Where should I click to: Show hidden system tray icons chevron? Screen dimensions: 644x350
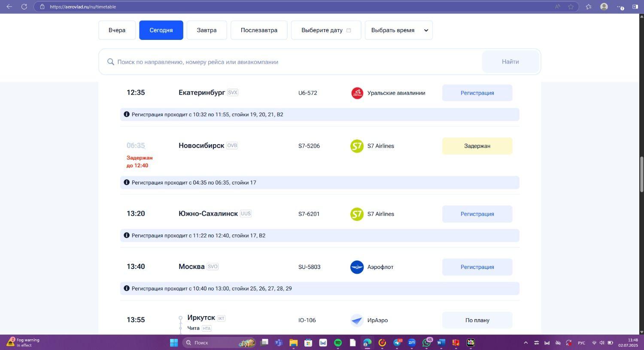click(x=526, y=343)
